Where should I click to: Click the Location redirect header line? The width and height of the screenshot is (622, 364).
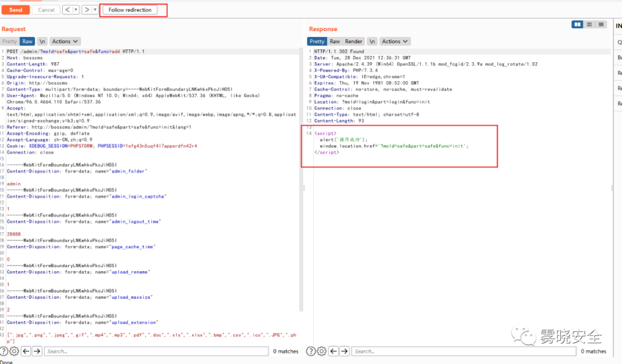(372, 102)
